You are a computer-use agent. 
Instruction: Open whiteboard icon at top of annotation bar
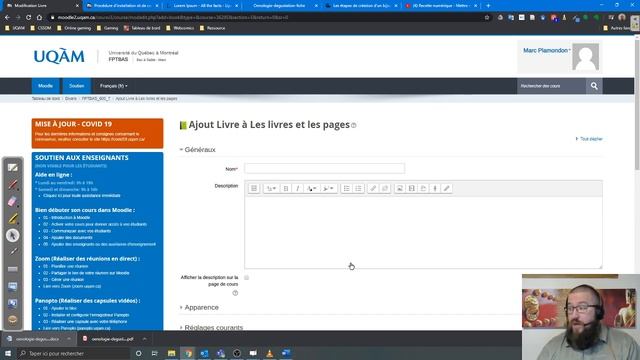pyautogui.click(x=13, y=167)
